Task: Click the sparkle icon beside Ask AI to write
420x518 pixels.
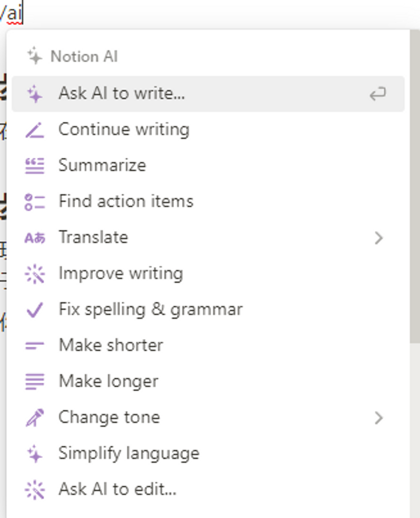Action: click(35, 94)
